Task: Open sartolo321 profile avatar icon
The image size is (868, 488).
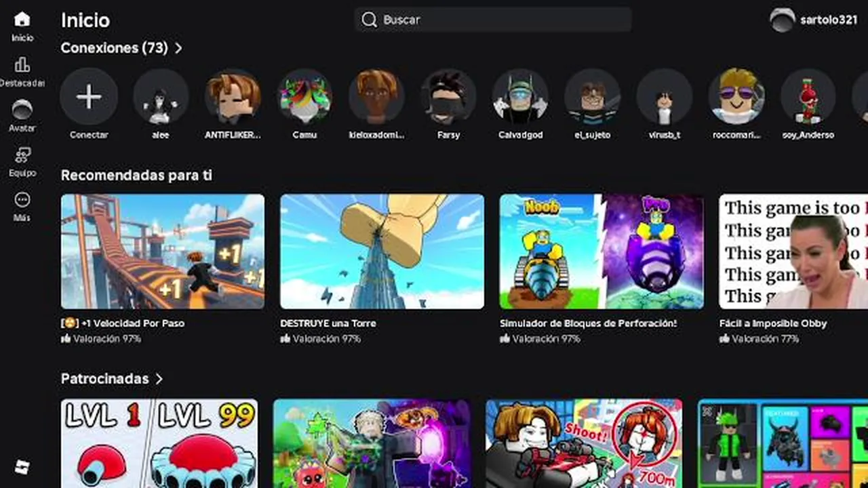Action: 783,20
